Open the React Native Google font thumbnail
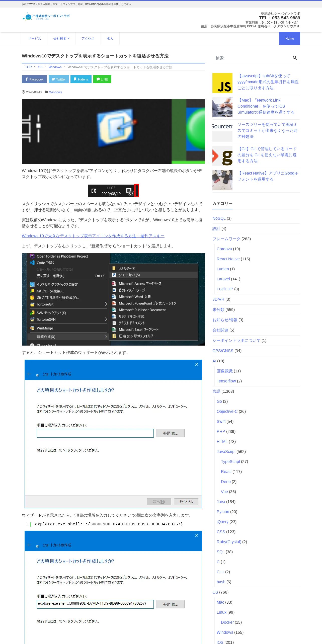Screen dimensions: 322x644 click(x=222, y=180)
